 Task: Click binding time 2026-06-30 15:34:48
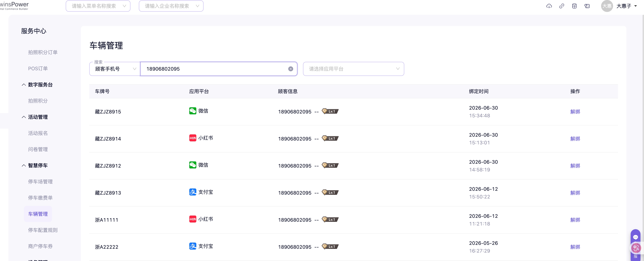coord(483,112)
